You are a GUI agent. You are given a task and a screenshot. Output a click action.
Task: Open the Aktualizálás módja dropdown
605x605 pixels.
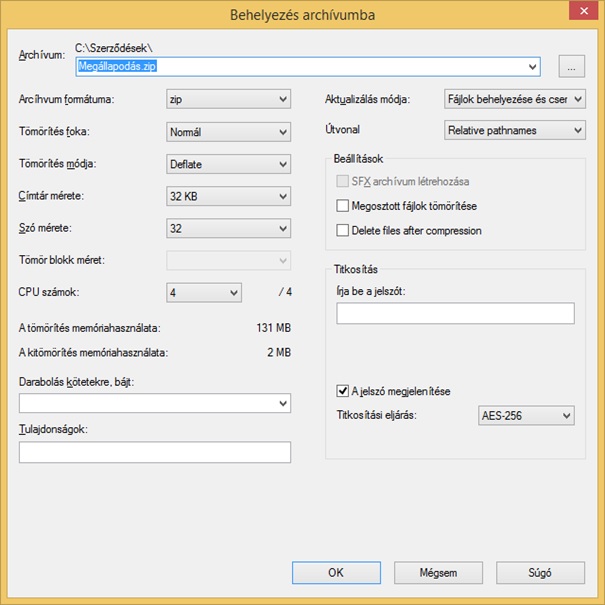514,100
